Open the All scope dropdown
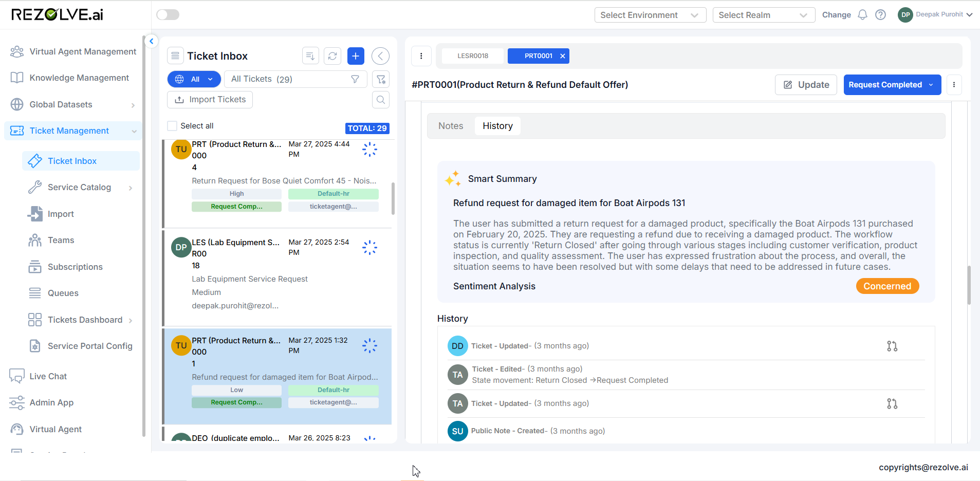 [194, 79]
